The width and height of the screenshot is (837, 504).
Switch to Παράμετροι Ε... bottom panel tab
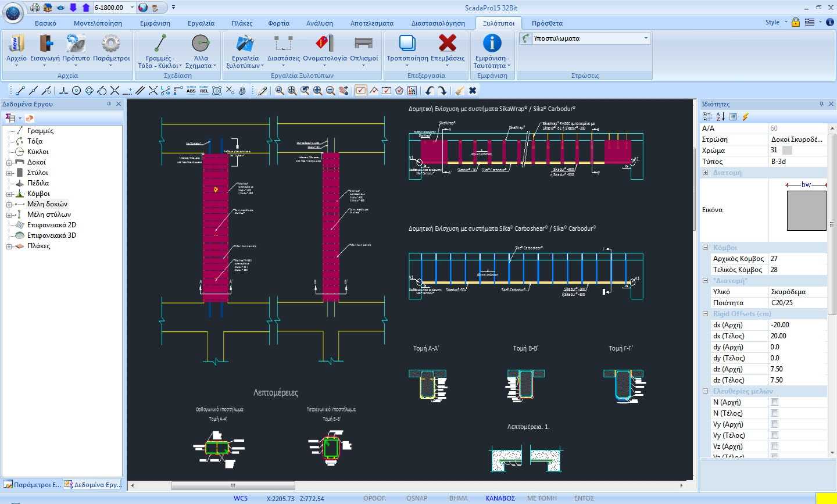pos(32,484)
